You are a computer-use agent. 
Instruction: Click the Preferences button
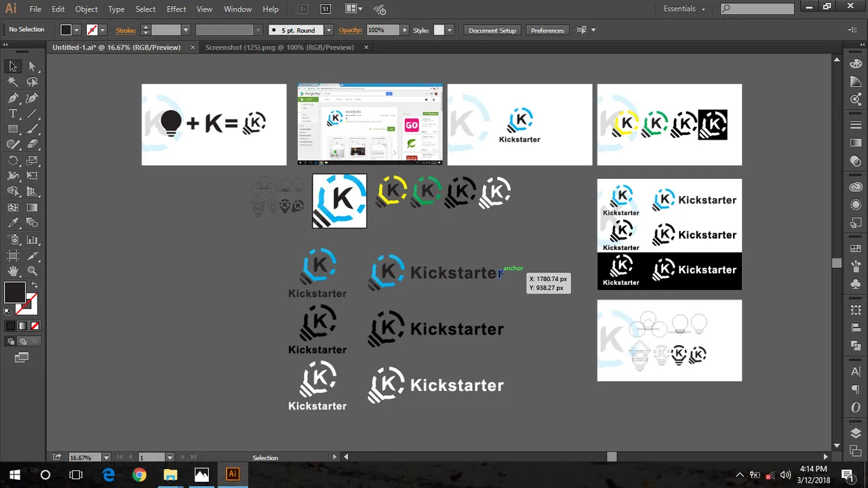click(547, 30)
